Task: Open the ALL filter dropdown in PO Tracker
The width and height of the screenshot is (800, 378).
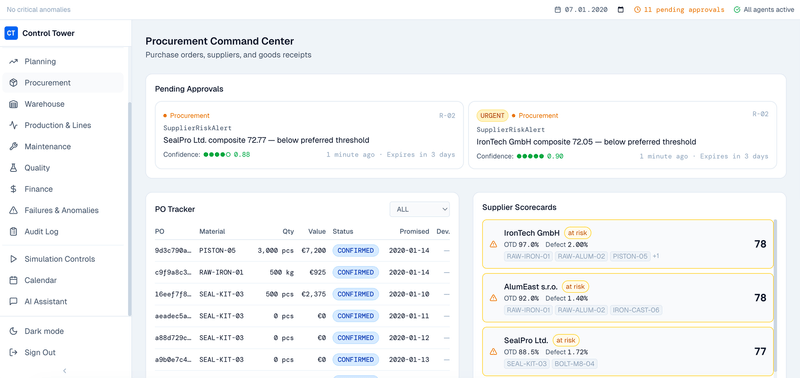Action: tap(419, 209)
